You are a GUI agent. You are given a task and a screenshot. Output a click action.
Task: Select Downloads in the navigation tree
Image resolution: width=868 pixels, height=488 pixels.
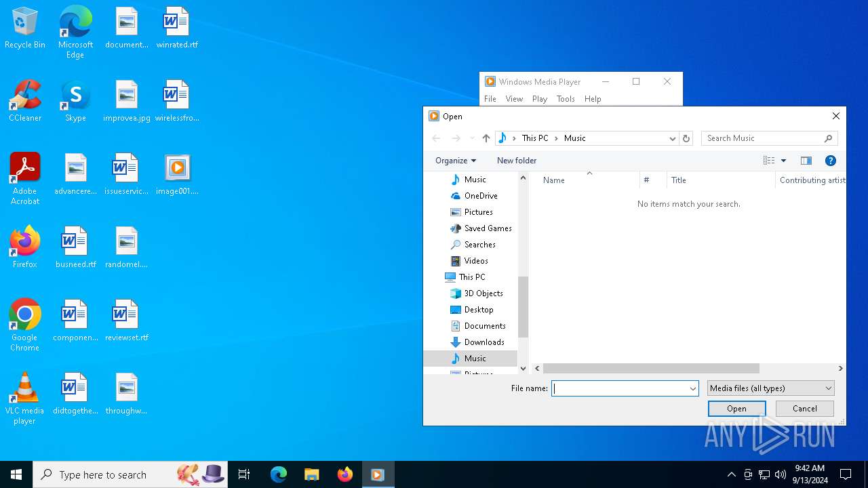point(484,342)
